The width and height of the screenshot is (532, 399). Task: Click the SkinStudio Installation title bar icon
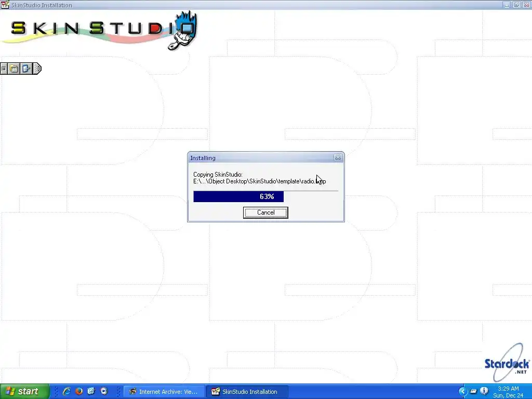pyautogui.click(x=5, y=5)
